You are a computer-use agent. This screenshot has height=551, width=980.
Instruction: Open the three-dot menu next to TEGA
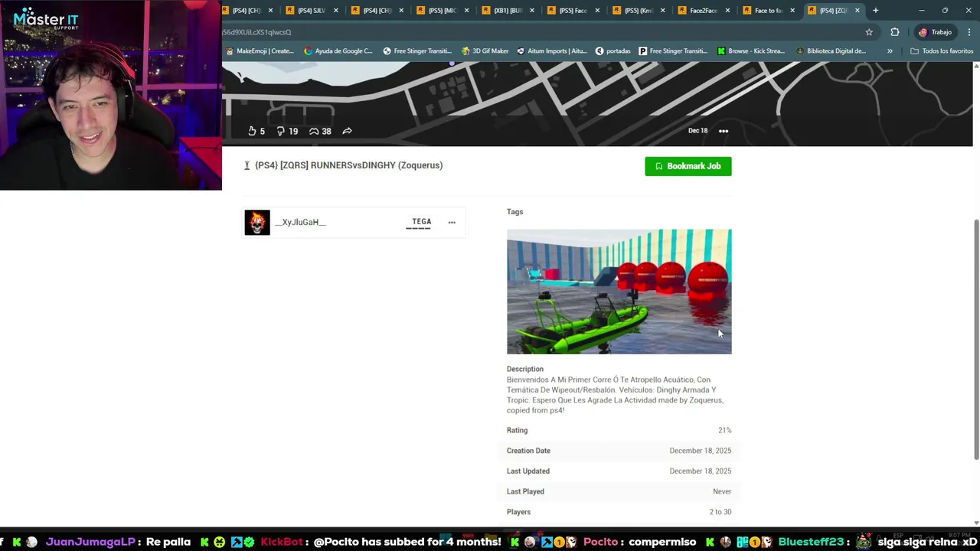click(452, 223)
